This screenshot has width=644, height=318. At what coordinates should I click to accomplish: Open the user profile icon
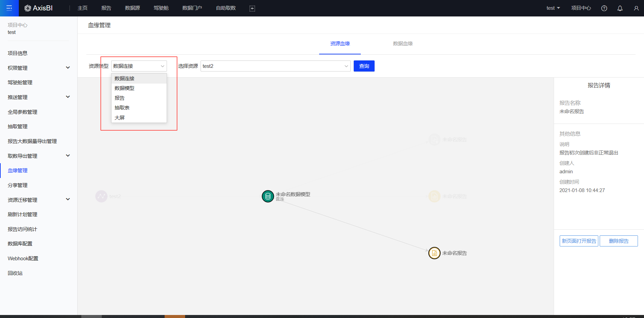[x=636, y=8]
